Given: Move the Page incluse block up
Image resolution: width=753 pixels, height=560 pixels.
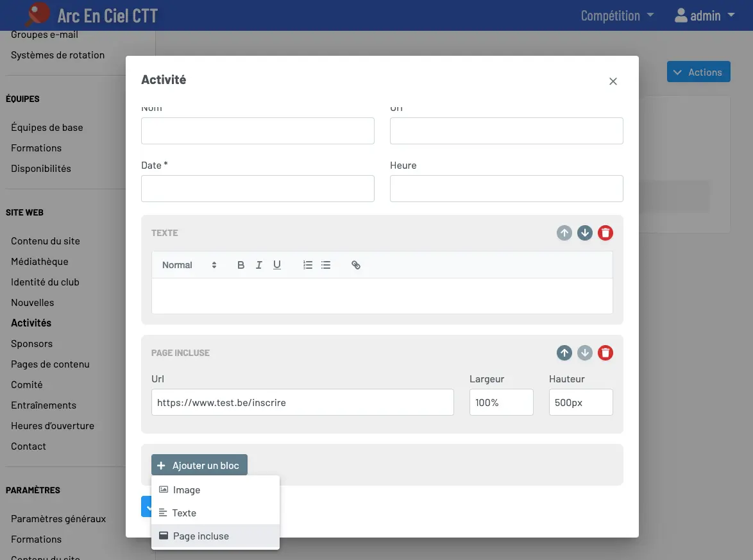Looking at the screenshot, I should pyautogui.click(x=564, y=353).
